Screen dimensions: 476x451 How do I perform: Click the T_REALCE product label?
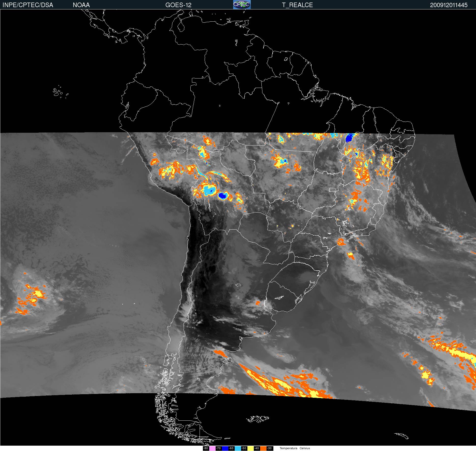[x=297, y=5]
